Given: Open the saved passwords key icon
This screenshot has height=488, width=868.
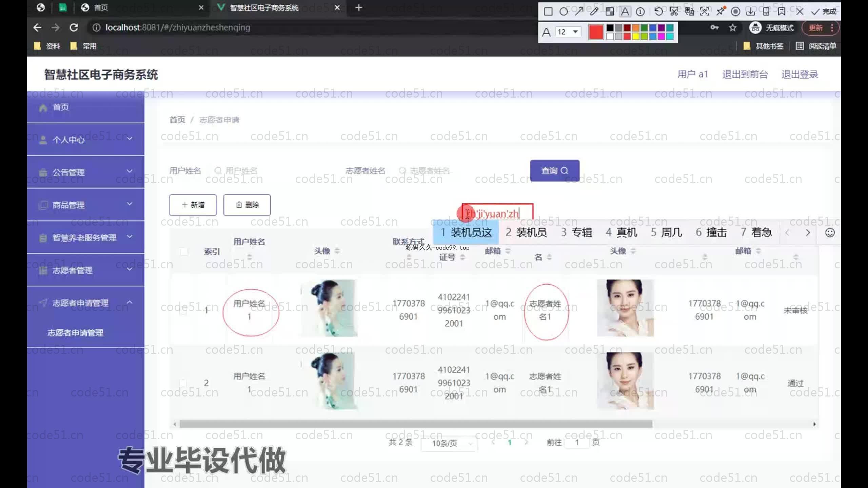Looking at the screenshot, I should click(x=714, y=27).
